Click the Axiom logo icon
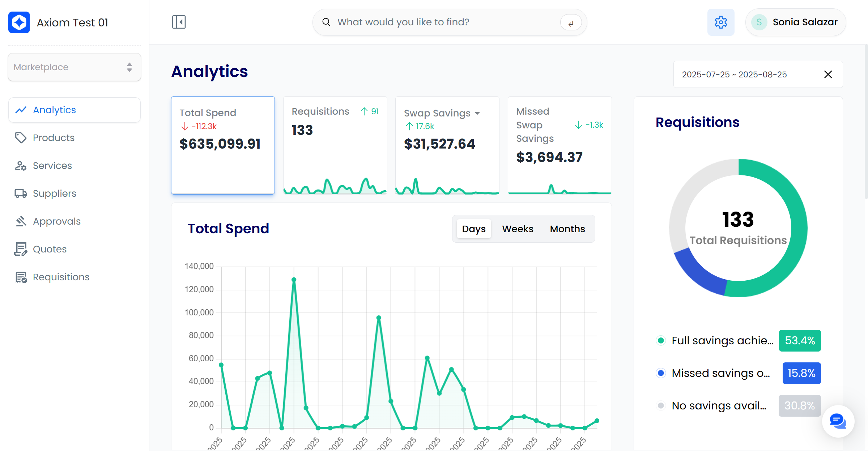 click(19, 22)
